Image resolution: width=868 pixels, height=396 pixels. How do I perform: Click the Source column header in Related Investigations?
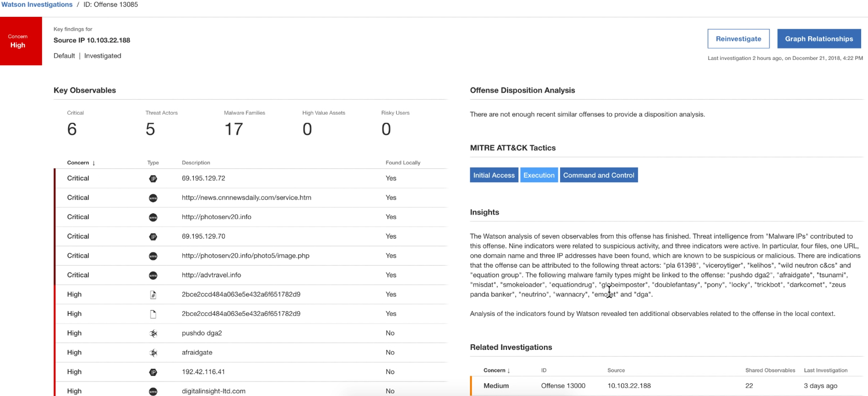tap(616, 370)
